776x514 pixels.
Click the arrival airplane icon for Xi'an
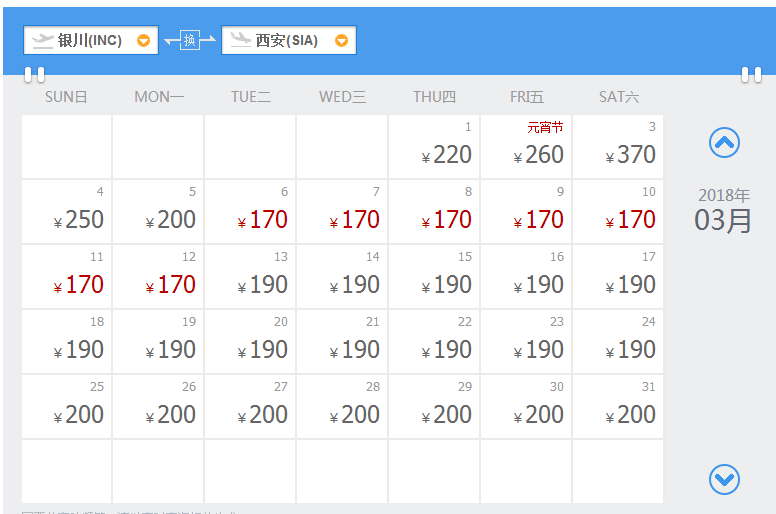pyautogui.click(x=241, y=40)
